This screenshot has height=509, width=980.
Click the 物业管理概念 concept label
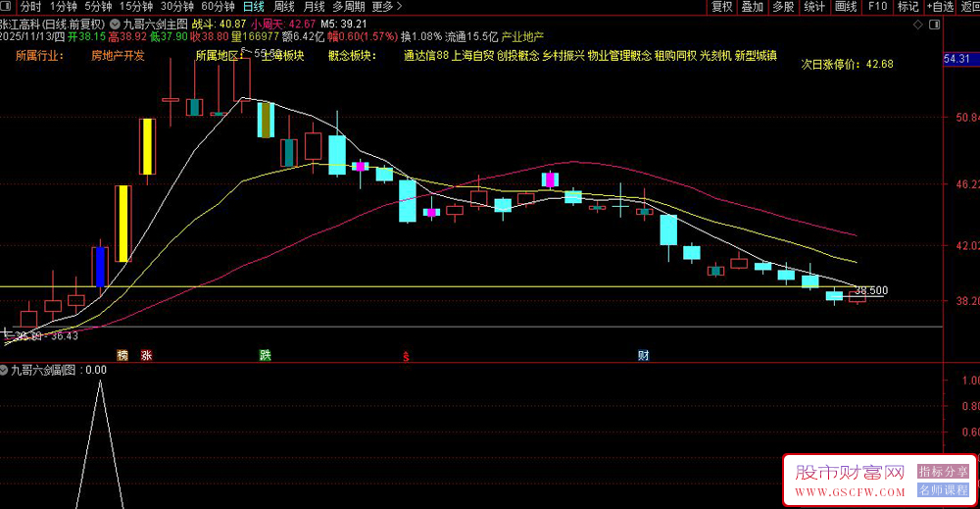(x=619, y=56)
